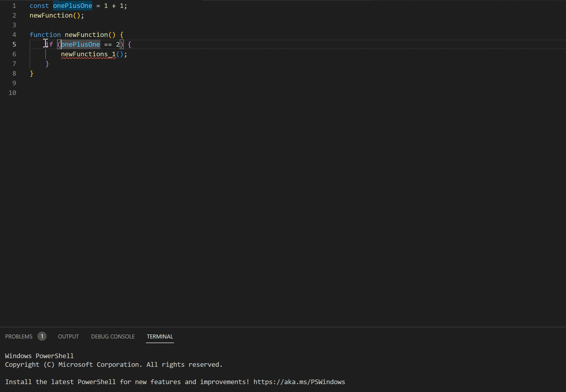Click the highlighted onePlusOne in the if condition
Viewport: 566px width, 392px height.
(80, 45)
